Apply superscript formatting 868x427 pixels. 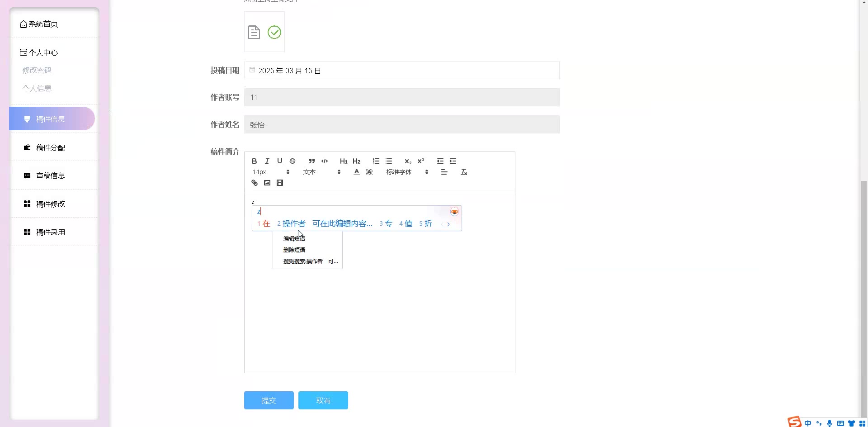[x=421, y=161]
